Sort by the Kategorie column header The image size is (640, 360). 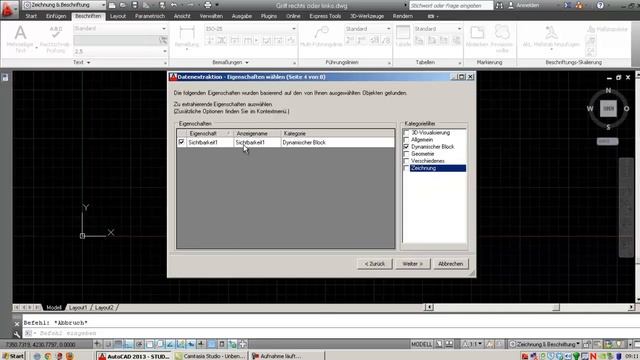click(x=338, y=133)
